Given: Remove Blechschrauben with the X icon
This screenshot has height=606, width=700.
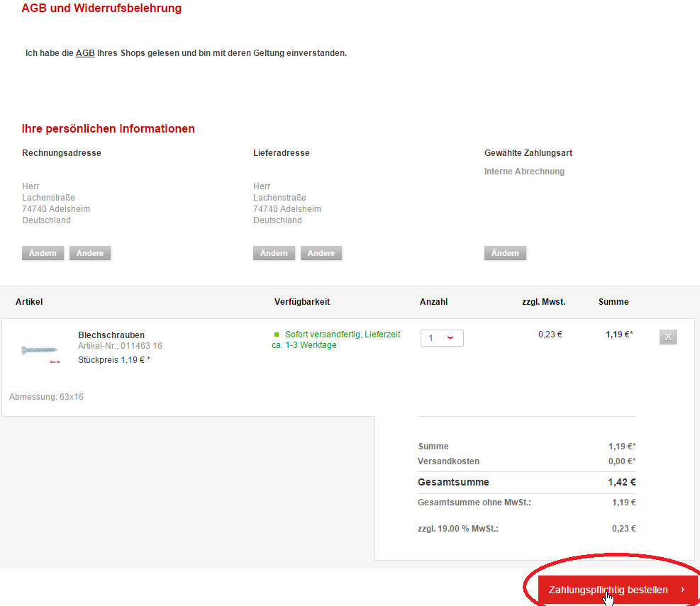Looking at the screenshot, I should (668, 337).
